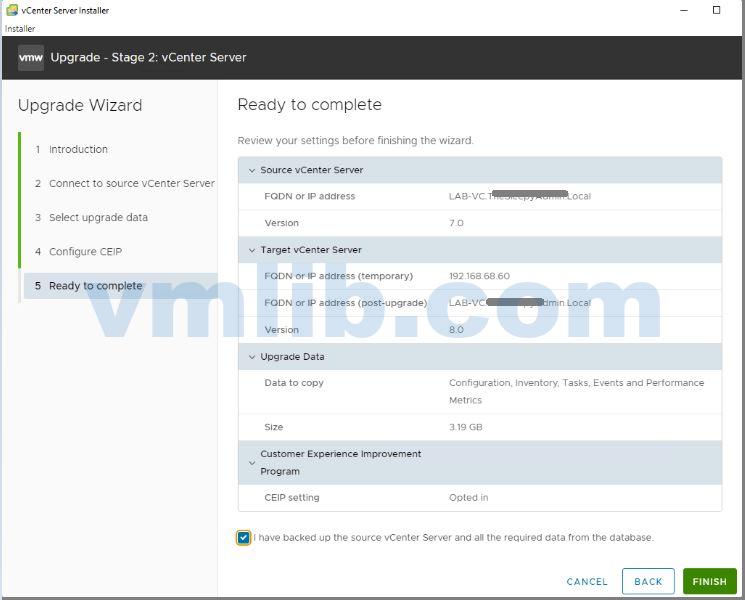The height and width of the screenshot is (600, 745).
Task: Click the vmw logo in header
Action: point(31,57)
